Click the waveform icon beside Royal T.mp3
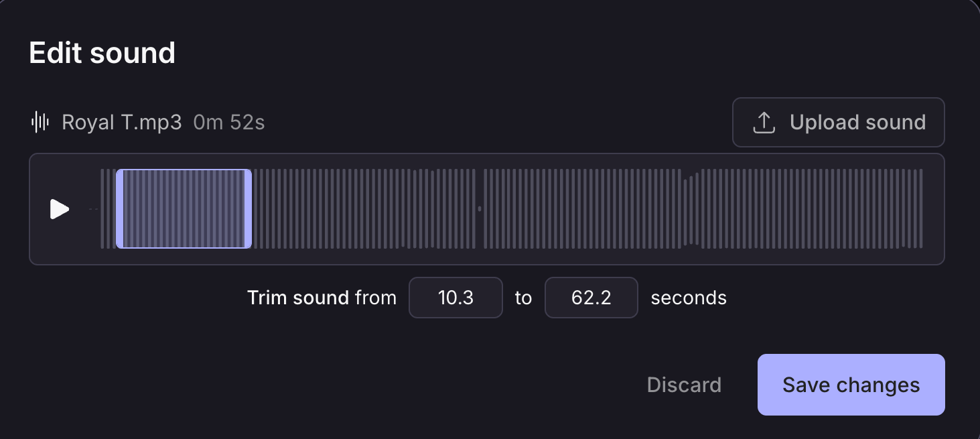980x439 pixels. (40, 122)
